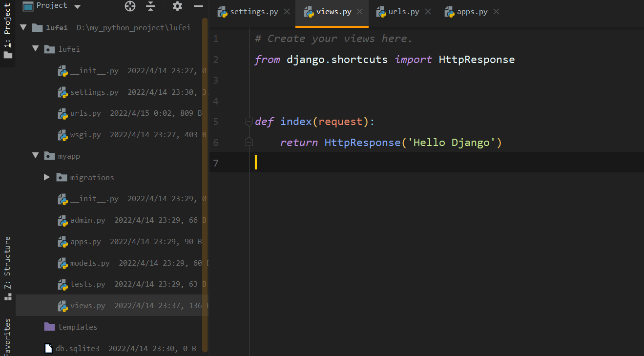Screen dimensions: 644x356
Task: Select models.py in the project tree
Action: click(x=90, y=263)
